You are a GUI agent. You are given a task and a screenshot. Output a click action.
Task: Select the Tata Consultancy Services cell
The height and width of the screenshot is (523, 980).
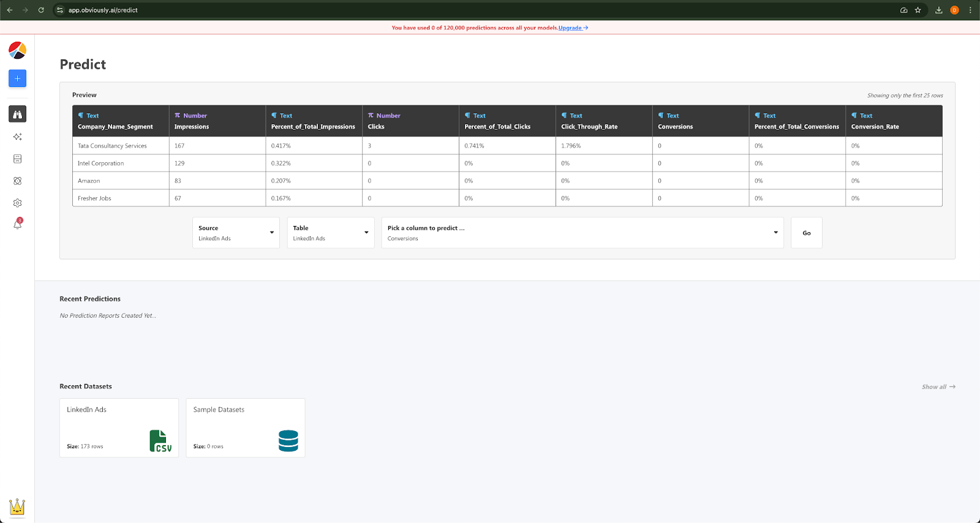121,146
